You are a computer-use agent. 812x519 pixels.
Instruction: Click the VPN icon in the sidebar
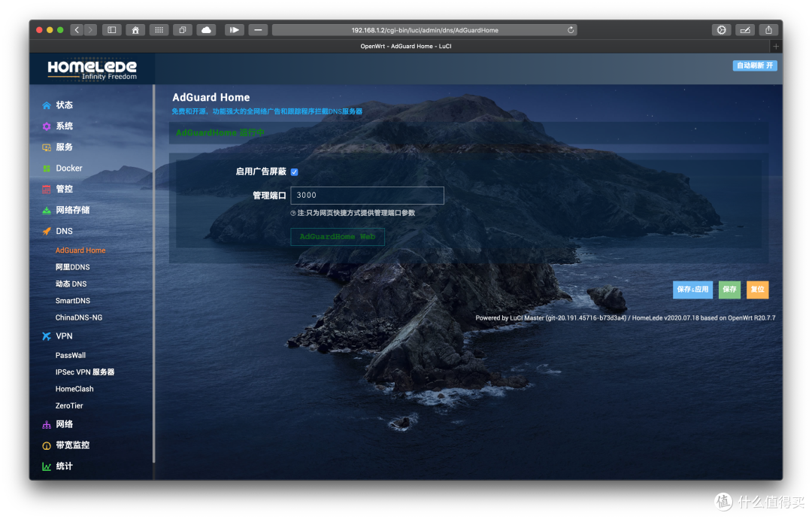(x=47, y=336)
